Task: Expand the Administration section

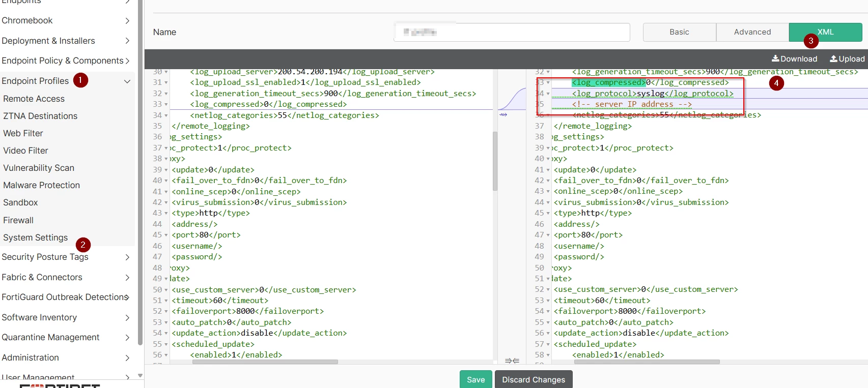Action: pyautogui.click(x=127, y=358)
